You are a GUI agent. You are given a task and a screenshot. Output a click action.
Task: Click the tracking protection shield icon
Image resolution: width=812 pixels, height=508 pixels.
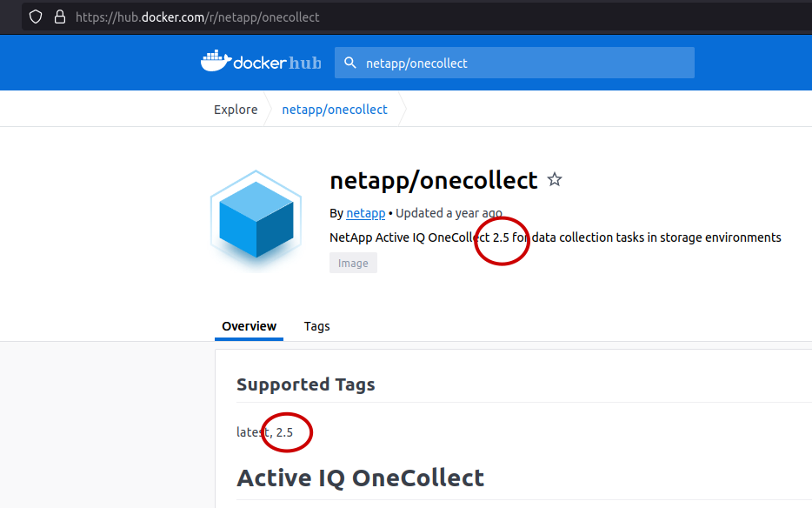[x=36, y=17]
